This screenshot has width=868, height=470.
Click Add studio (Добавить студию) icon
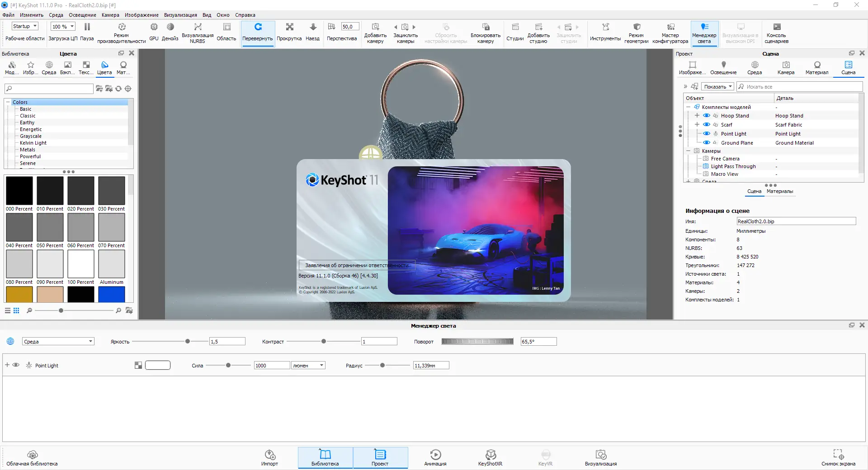point(538,27)
